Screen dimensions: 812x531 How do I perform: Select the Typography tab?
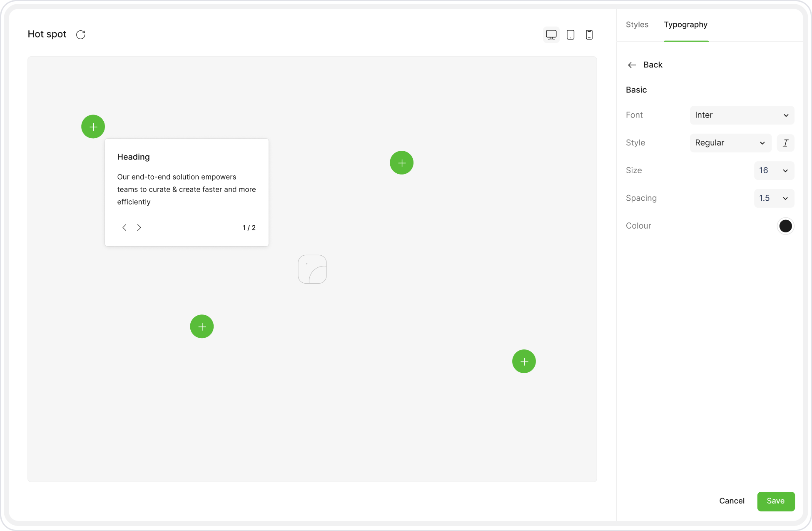685,25
